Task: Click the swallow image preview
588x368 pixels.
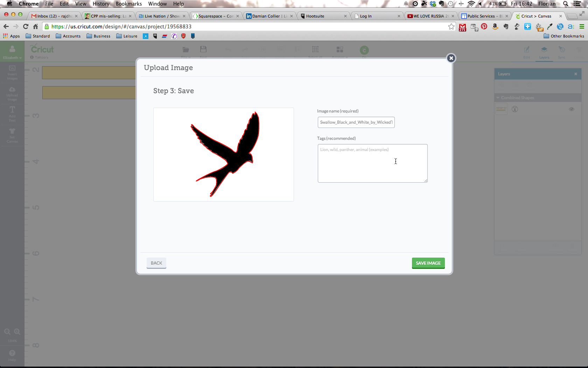Action: [x=223, y=155]
